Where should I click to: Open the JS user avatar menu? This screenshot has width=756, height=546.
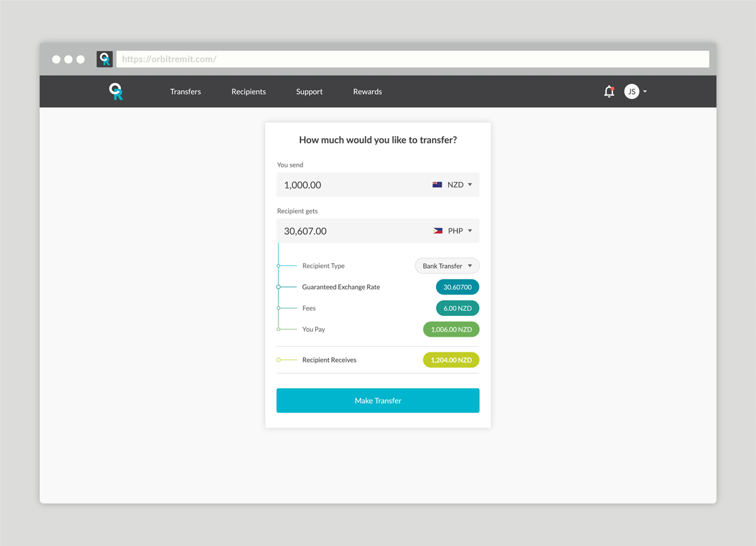click(x=631, y=91)
